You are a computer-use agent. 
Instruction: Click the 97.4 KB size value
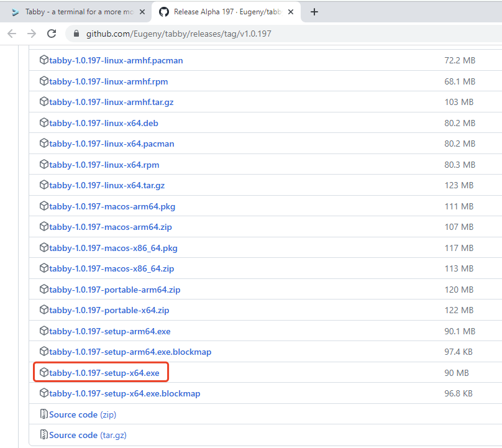pos(459,352)
